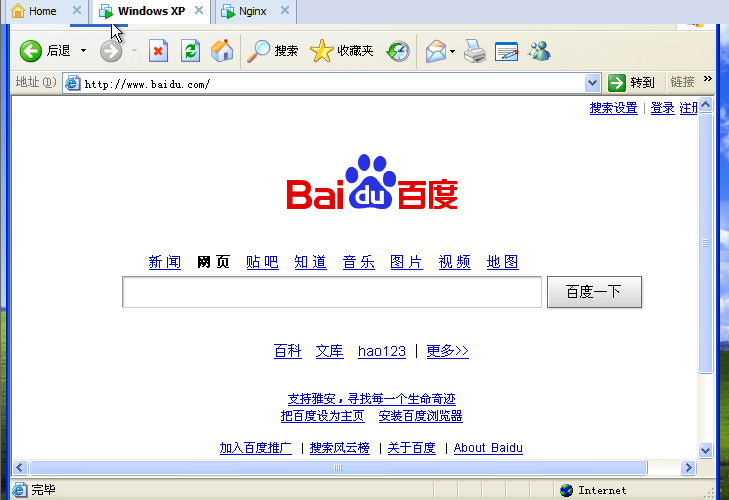
Task: Open the 地图 maps link
Action: pos(503,262)
